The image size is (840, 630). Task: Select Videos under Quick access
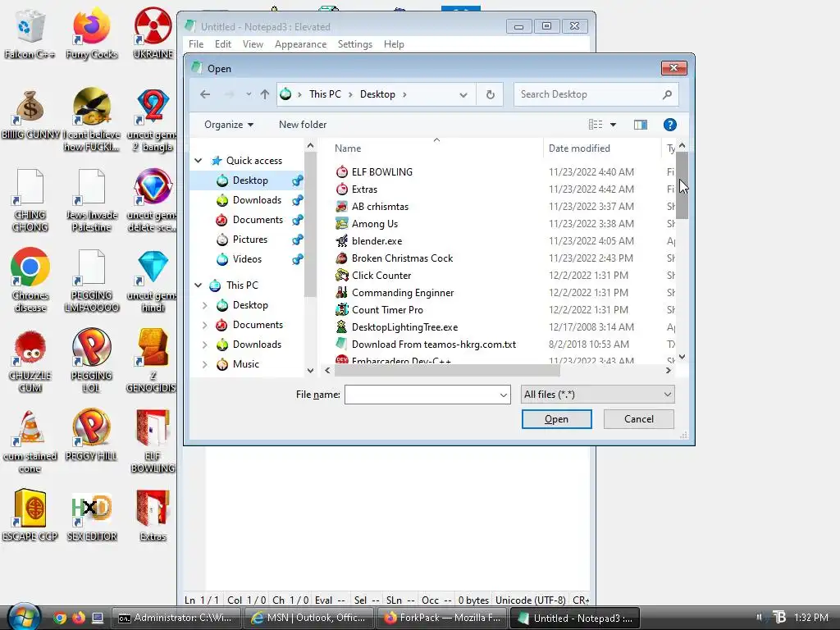pyautogui.click(x=247, y=260)
